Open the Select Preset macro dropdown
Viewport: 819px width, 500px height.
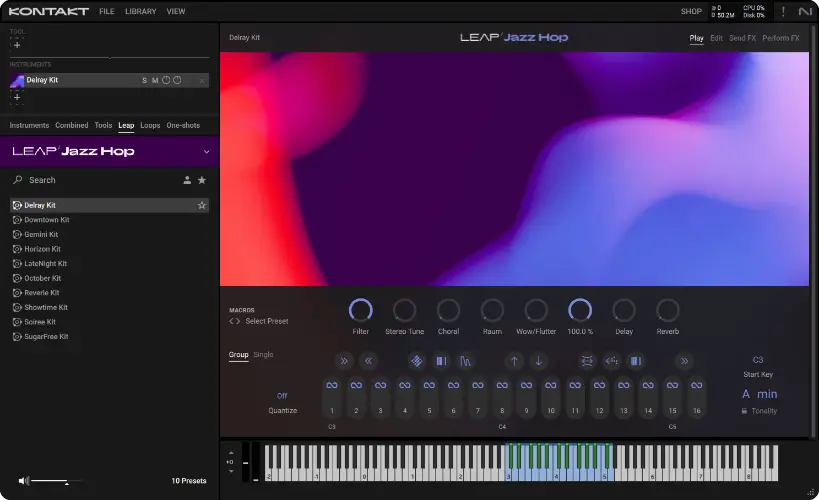266,321
